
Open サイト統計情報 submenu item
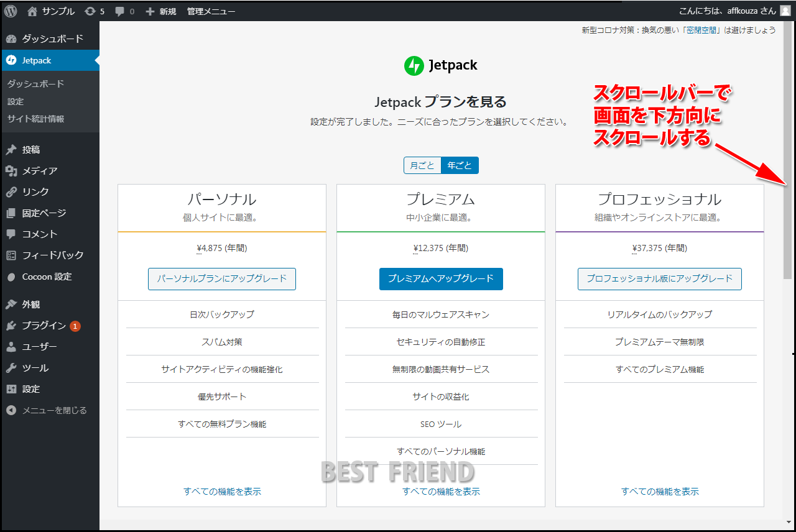coord(35,119)
